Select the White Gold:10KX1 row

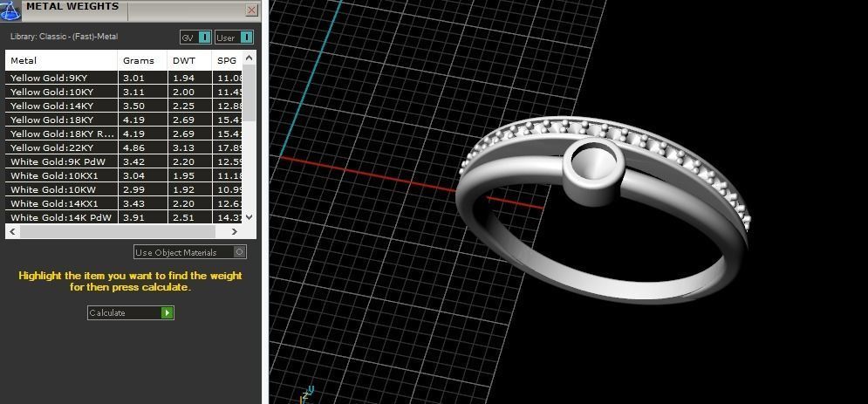click(124, 175)
